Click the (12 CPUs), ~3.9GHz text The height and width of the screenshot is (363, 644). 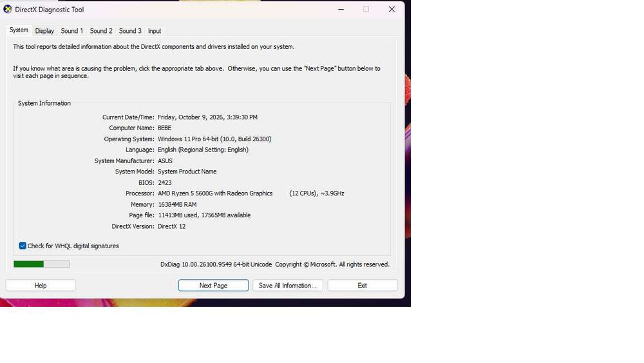tap(317, 193)
